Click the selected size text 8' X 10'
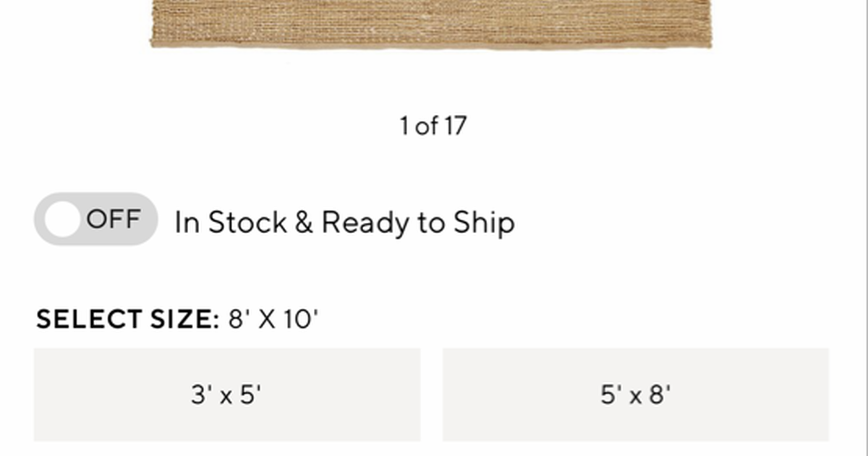 [x=273, y=319]
